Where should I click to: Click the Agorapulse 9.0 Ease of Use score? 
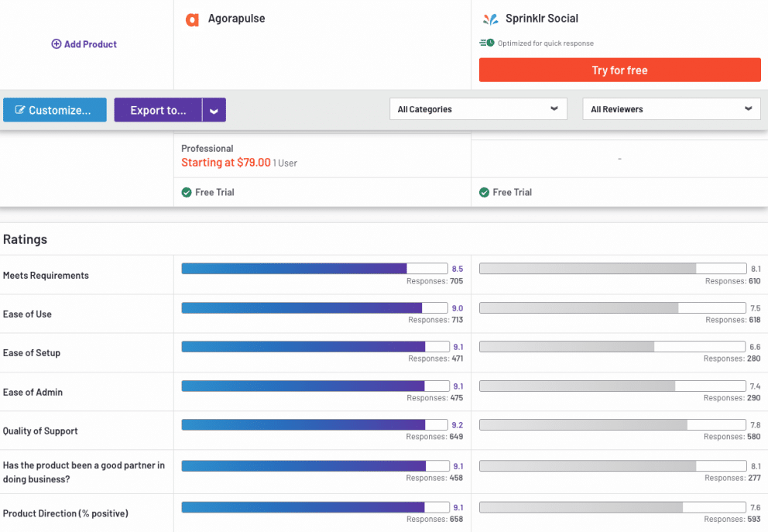click(x=458, y=308)
